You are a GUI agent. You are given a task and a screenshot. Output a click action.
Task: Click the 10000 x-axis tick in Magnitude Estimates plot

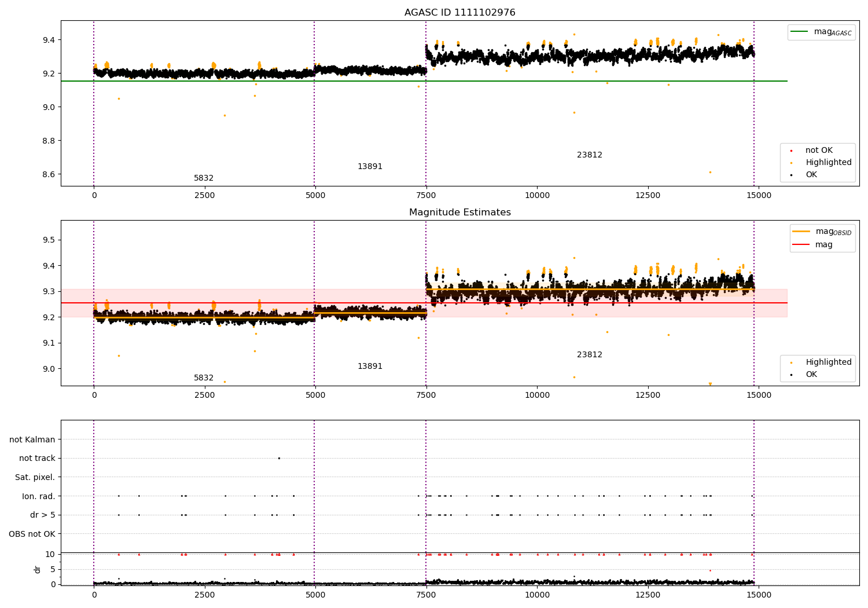[537, 395]
